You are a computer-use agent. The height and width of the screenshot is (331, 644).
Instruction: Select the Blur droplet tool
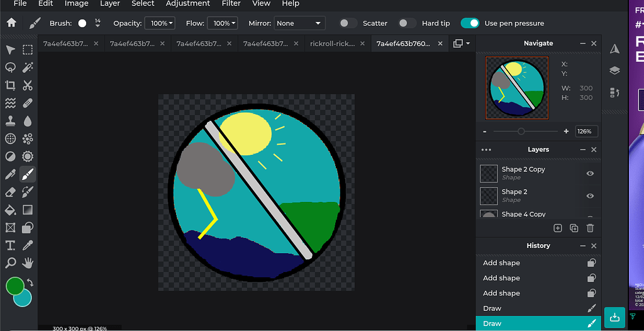pos(28,121)
